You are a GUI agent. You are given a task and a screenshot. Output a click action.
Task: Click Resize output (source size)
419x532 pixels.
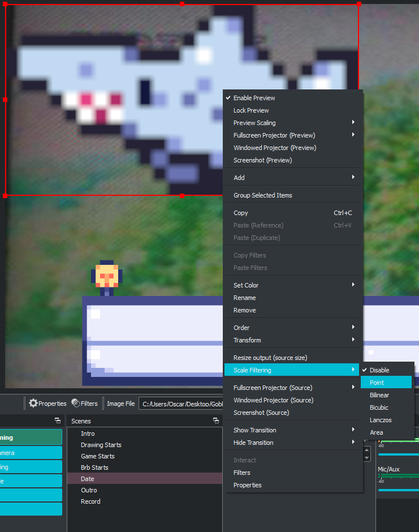pyautogui.click(x=292, y=358)
